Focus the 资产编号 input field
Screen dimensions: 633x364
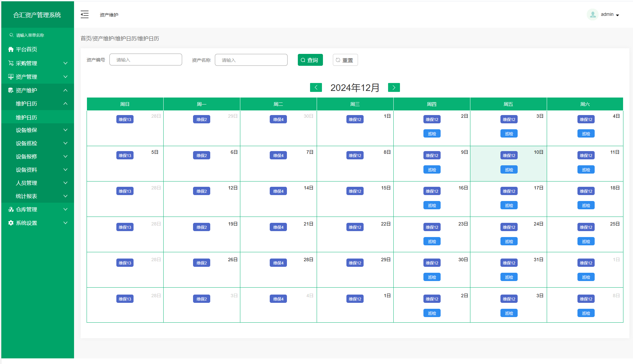point(145,60)
